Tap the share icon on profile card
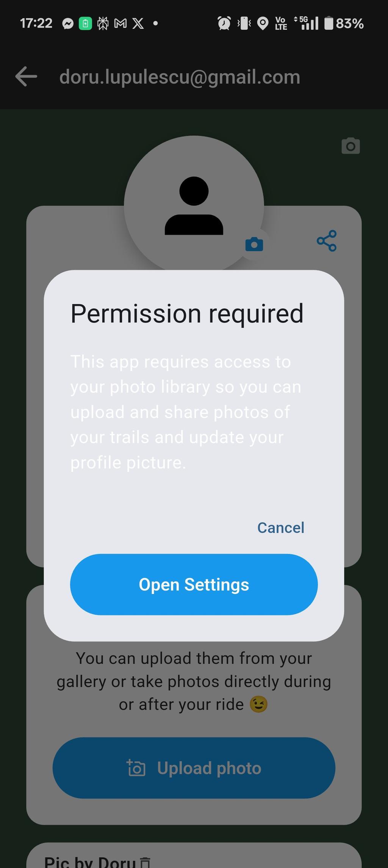Viewport: 388px width, 868px height. pyautogui.click(x=327, y=241)
